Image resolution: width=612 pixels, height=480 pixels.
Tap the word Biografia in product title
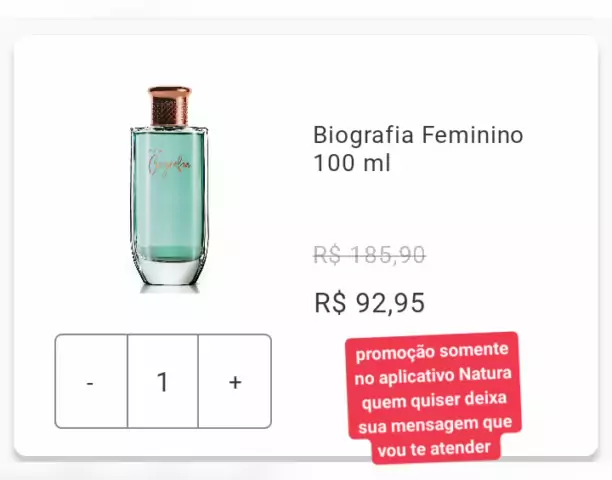tap(363, 135)
